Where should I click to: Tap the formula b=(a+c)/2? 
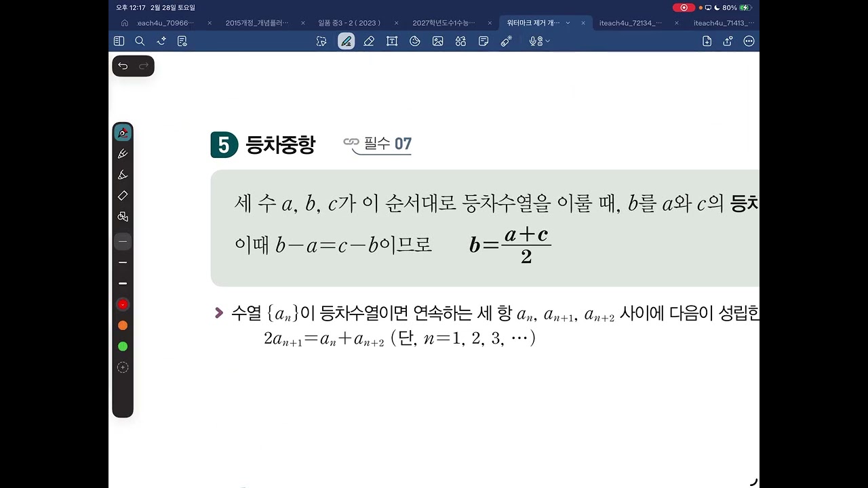tap(510, 245)
